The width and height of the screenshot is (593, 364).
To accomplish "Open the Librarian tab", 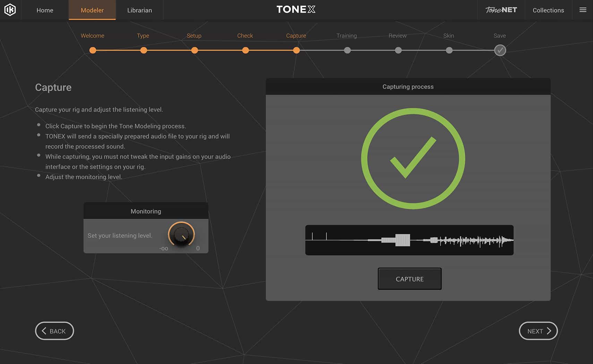I will coord(139,10).
